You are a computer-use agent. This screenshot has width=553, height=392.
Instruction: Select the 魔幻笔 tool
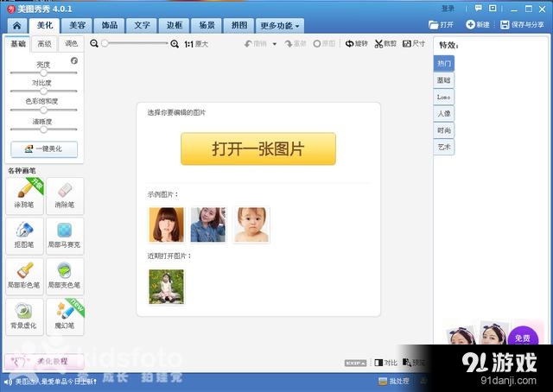pyautogui.click(x=65, y=317)
